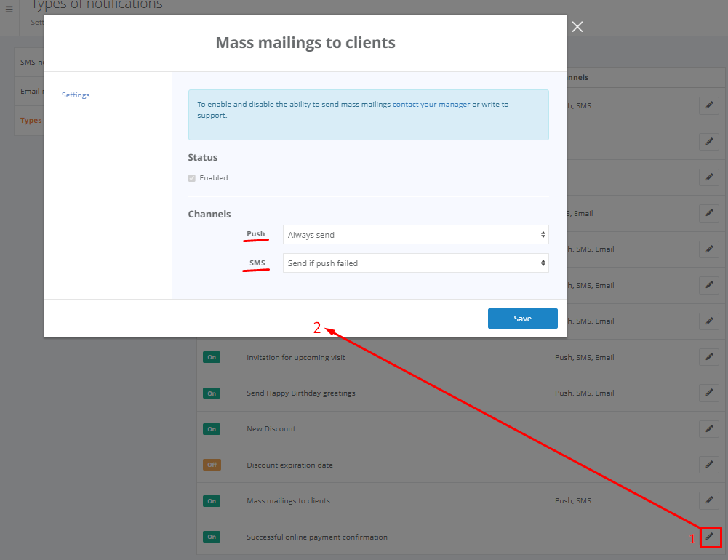Toggle On badge for Mass mailings to clients
Viewport: 728px width, 560px height.
[x=212, y=501]
